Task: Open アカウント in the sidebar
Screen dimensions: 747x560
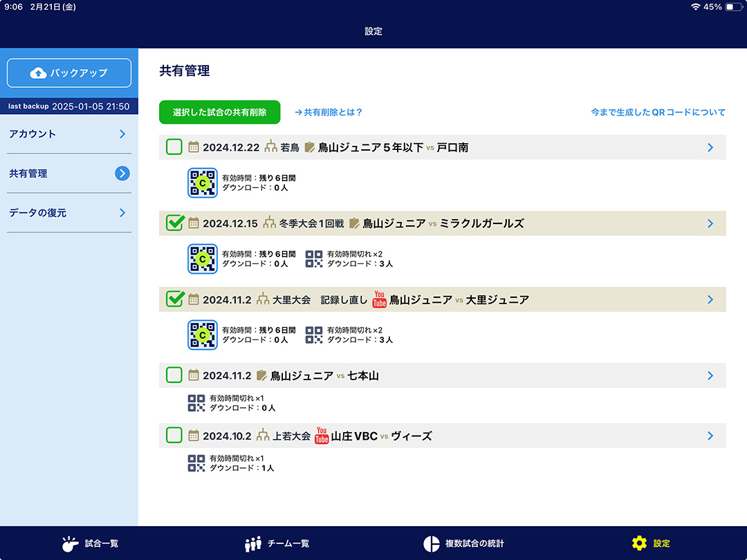Action: (69, 134)
